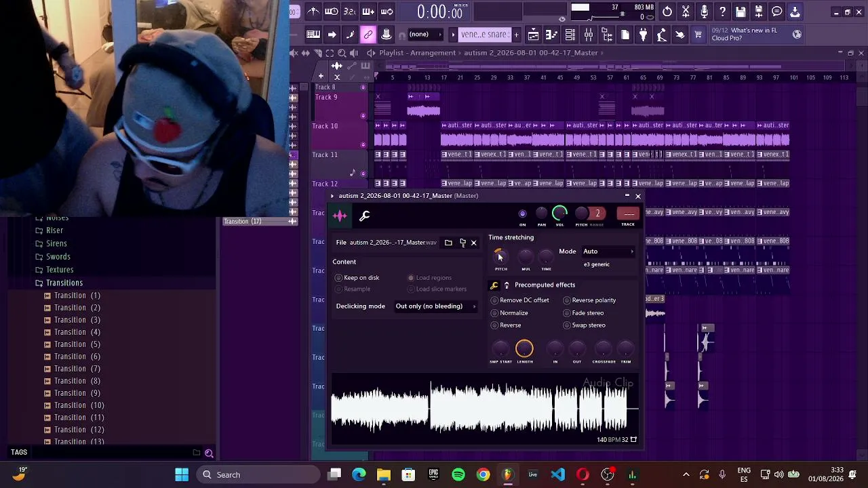This screenshot has height=488, width=868.
Task: Open File Explorer from the taskbar
Action: point(384,474)
